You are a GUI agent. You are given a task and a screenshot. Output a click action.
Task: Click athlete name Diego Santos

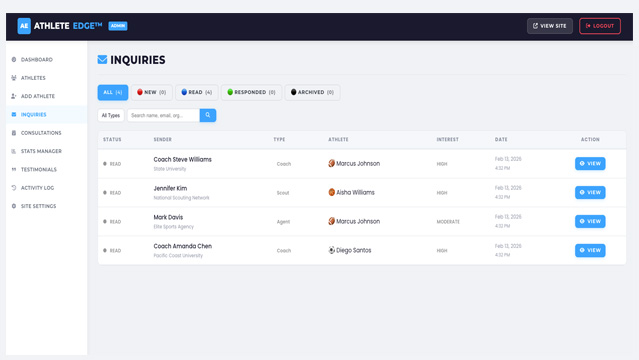click(x=354, y=250)
